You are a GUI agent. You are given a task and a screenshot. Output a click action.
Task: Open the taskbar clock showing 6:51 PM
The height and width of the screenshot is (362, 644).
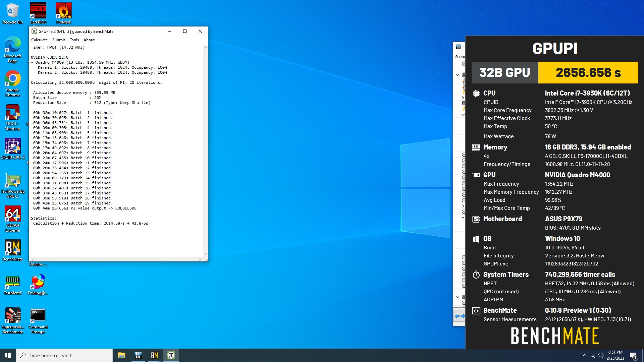pyautogui.click(x=615, y=355)
